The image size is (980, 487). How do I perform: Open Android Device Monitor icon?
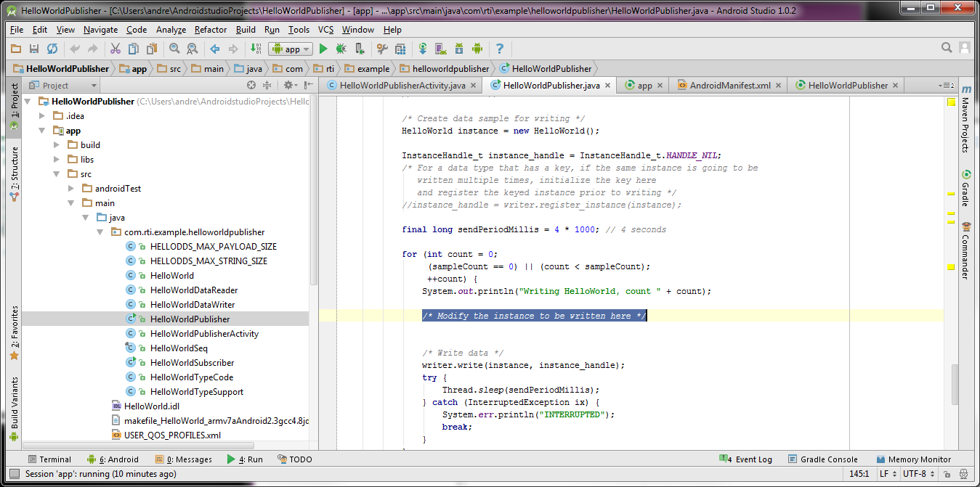[x=477, y=49]
